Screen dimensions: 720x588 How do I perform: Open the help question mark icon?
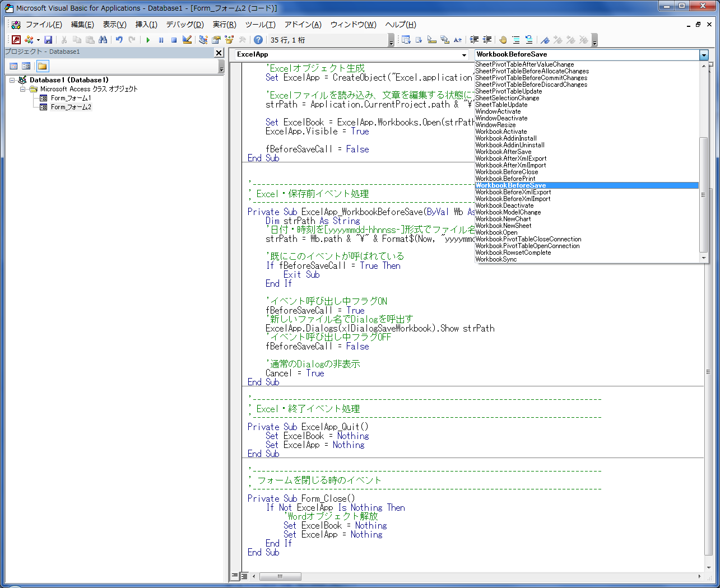[258, 40]
